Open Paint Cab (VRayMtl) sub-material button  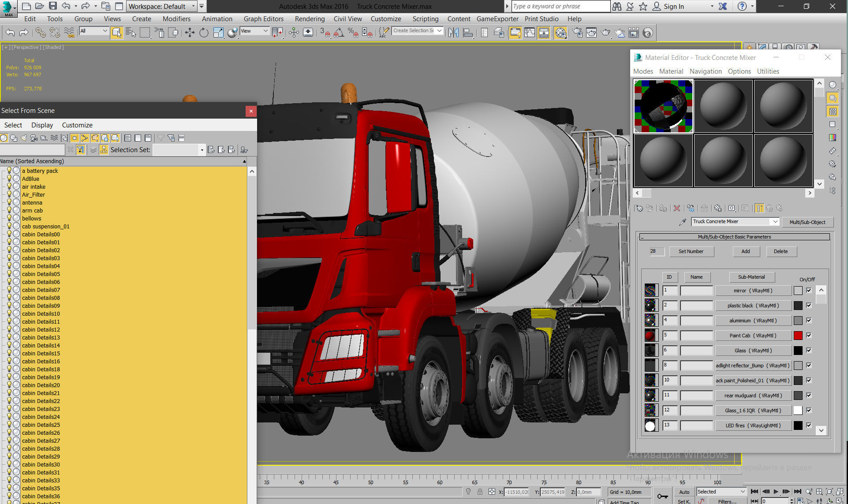(x=753, y=336)
